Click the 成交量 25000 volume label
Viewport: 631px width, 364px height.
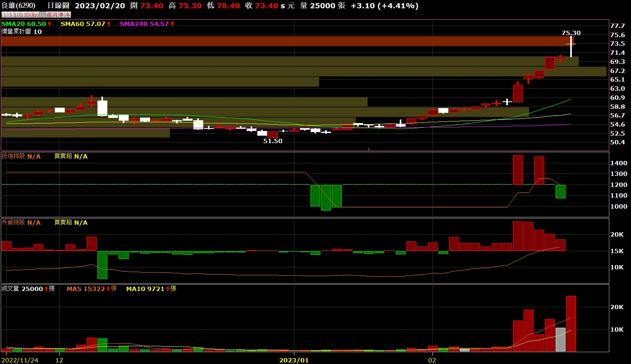click(28, 289)
